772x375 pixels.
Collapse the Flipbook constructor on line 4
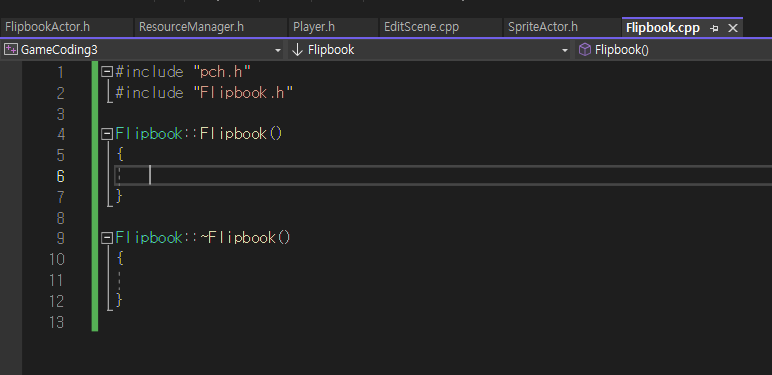pyautogui.click(x=107, y=134)
